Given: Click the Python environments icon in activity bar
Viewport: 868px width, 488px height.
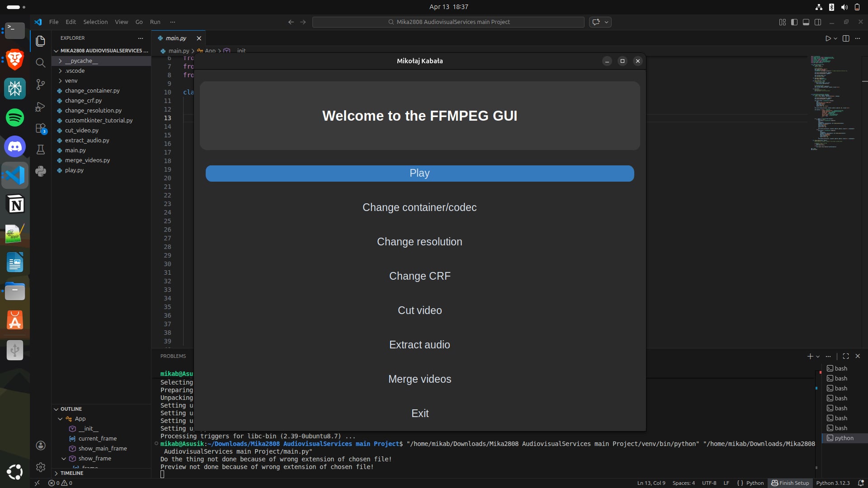Looking at the screenshot, I should pos(41,171).
